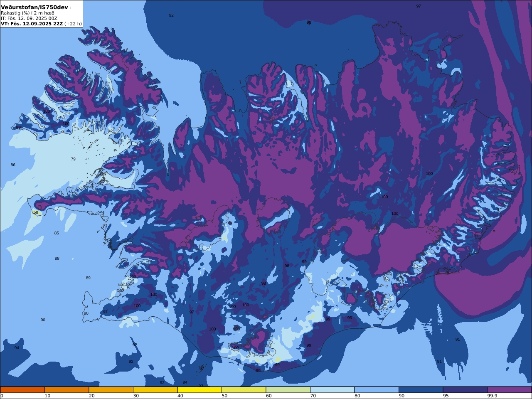Click the legend scale label '80'
The image size is (532, 399).
357,396
